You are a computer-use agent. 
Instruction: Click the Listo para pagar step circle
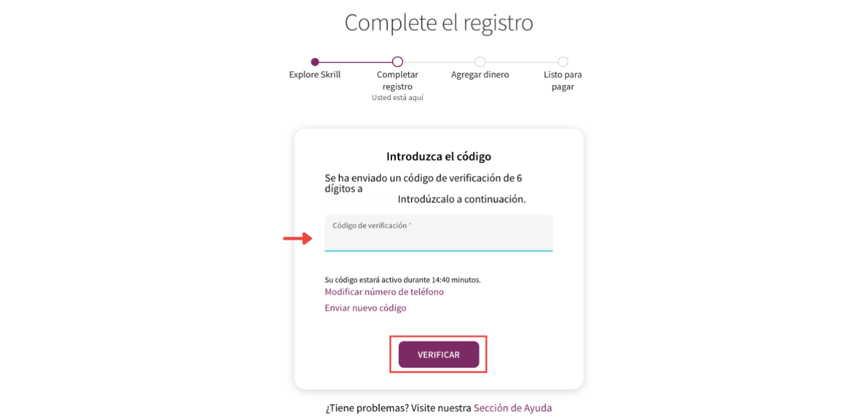click(x=563, y=62)
